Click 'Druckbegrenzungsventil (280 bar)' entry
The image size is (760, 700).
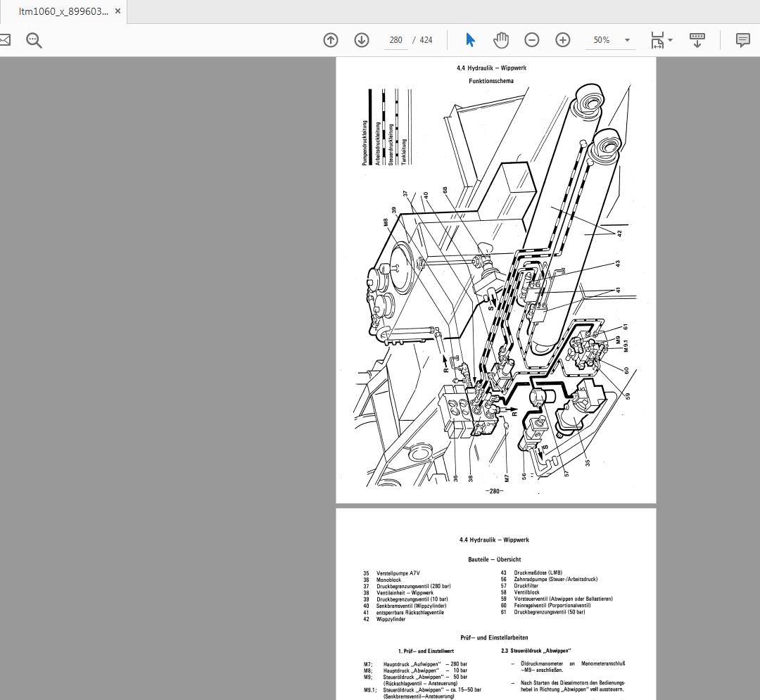(414, 586)
